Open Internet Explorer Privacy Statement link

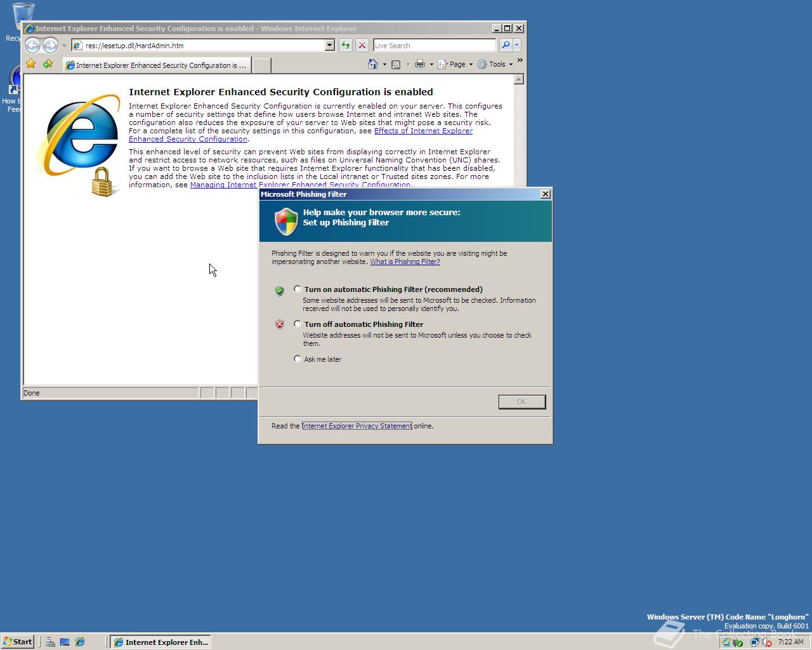pyautogui.click(x=357, y=426)
